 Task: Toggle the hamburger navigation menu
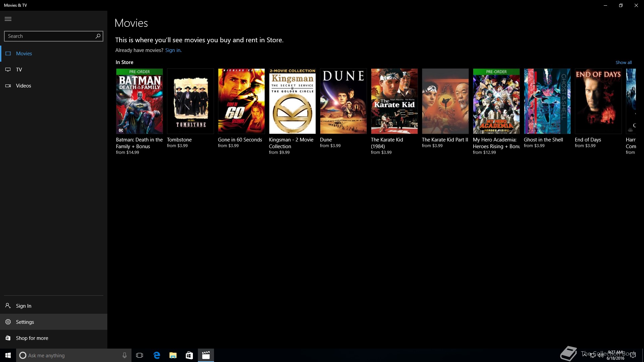(x=8, y=19)
